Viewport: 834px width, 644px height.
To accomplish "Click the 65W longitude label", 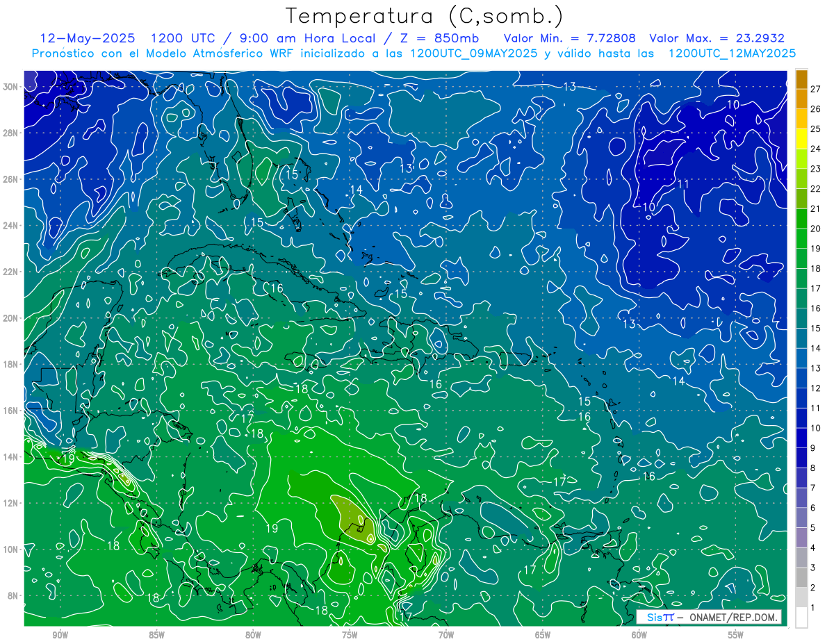I will point(543,635).
